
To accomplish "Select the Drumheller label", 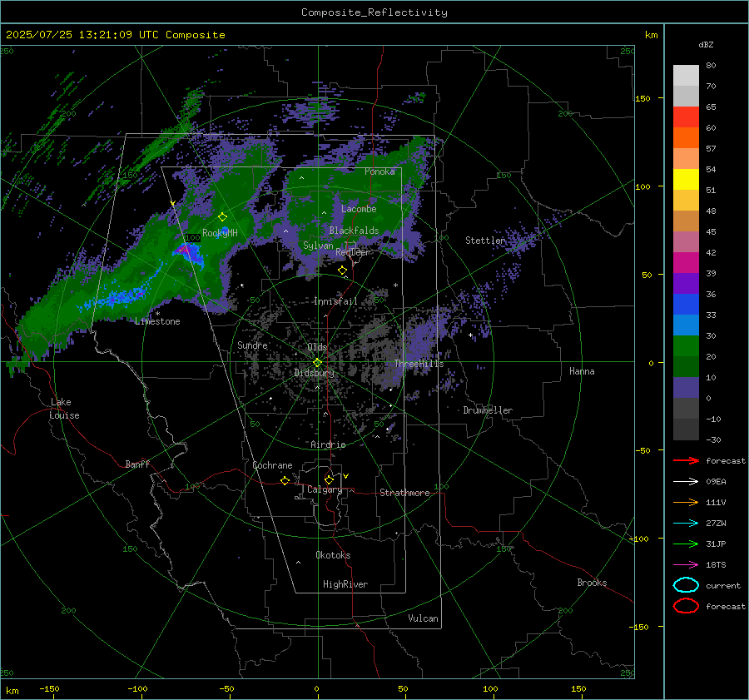I will pyautogui.click(x=488, y=410).
